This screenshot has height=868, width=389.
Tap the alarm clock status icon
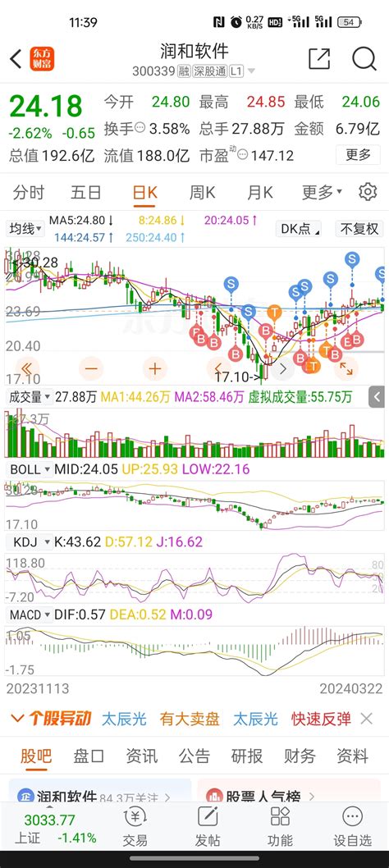coord(236,22)
